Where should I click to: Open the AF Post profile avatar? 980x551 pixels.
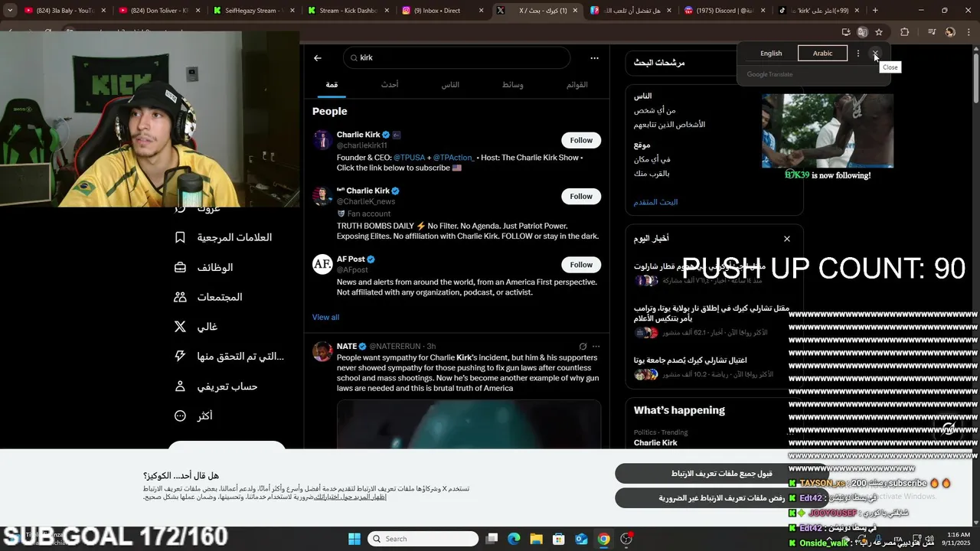point(322,265)
